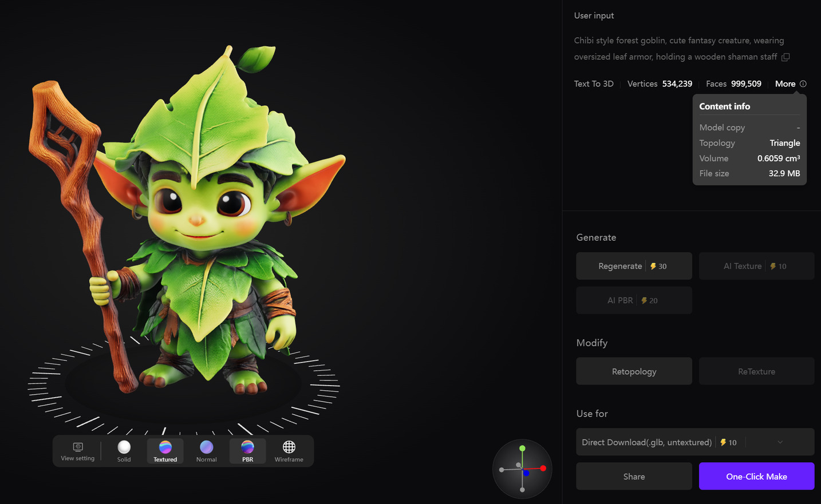The image size is (821, 504).
Task: Click the info icon beside More
Action: pos(803,84)
